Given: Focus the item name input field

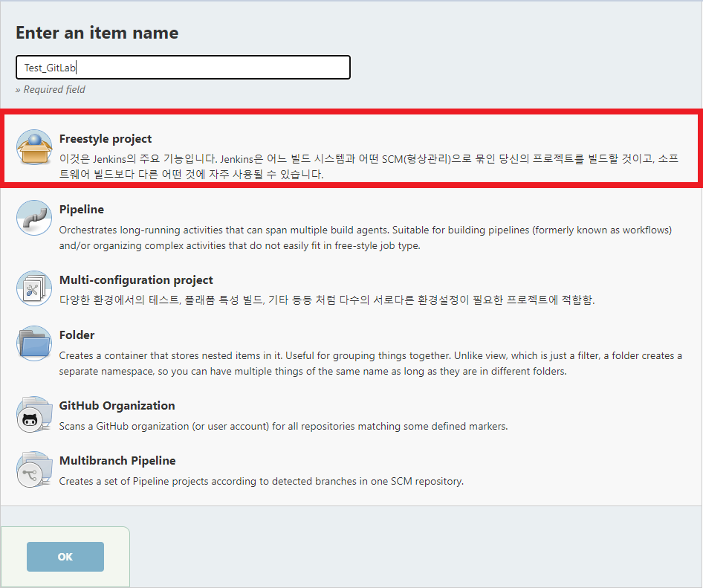Looking at the screenshot, I should [183, 68].
